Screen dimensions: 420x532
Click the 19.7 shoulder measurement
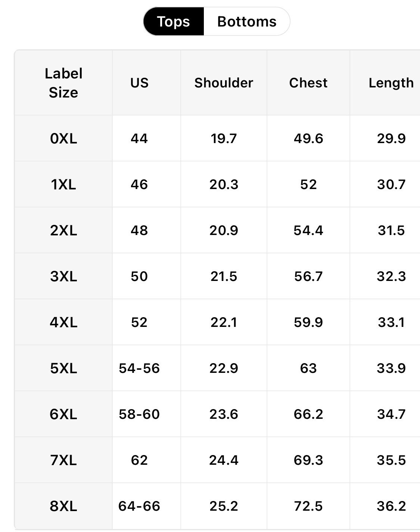[x=224, y=139]
